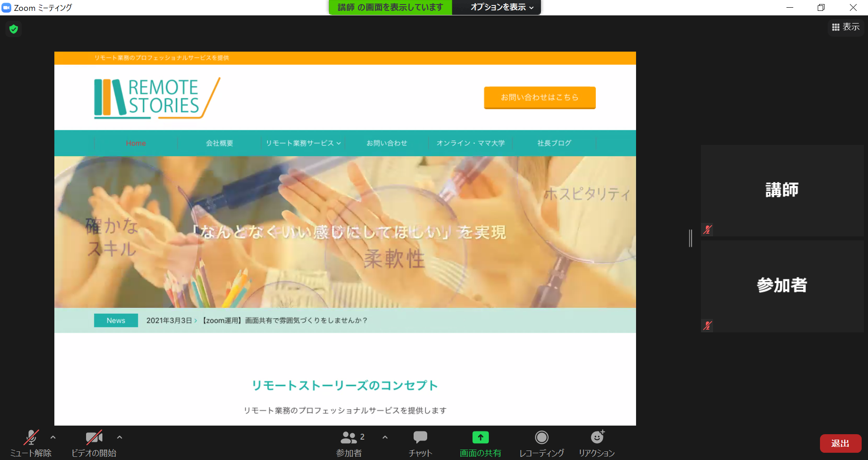Expand the オプションを表示 dropdown
868x460 pixels.
tap(502, 7)
